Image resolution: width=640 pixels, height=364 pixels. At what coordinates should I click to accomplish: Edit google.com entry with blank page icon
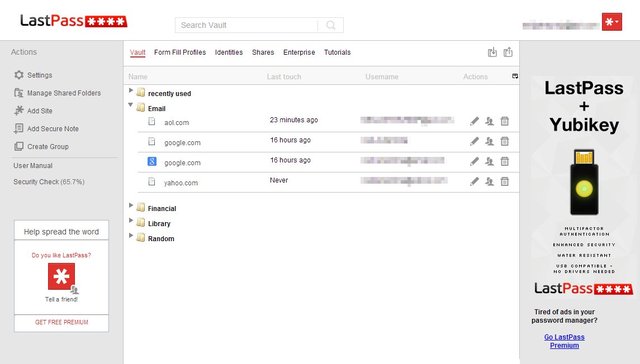pyautogui.click(x=474, y=141)
